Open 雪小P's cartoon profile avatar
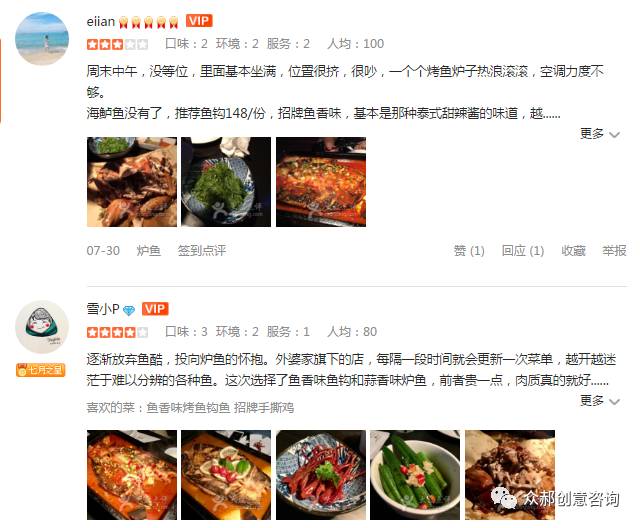640x528 pixels. (42, 327)
